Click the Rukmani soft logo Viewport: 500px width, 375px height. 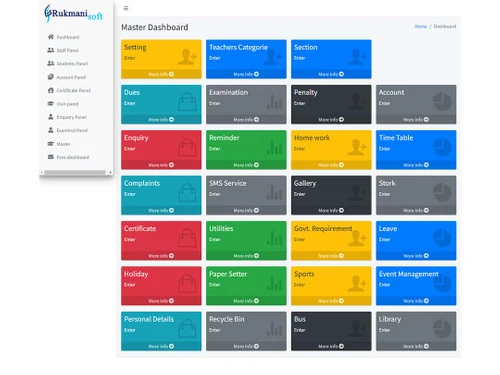[x=73, y=14]
